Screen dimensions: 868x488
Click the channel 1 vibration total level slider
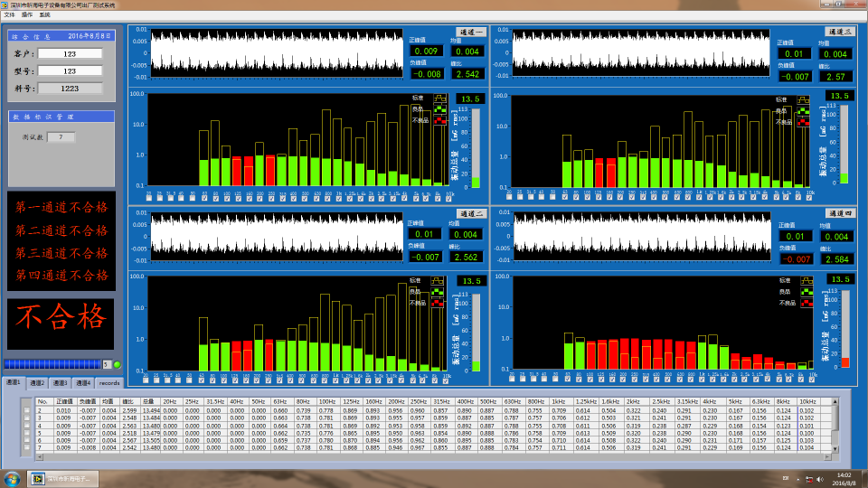tap(476, 145)
